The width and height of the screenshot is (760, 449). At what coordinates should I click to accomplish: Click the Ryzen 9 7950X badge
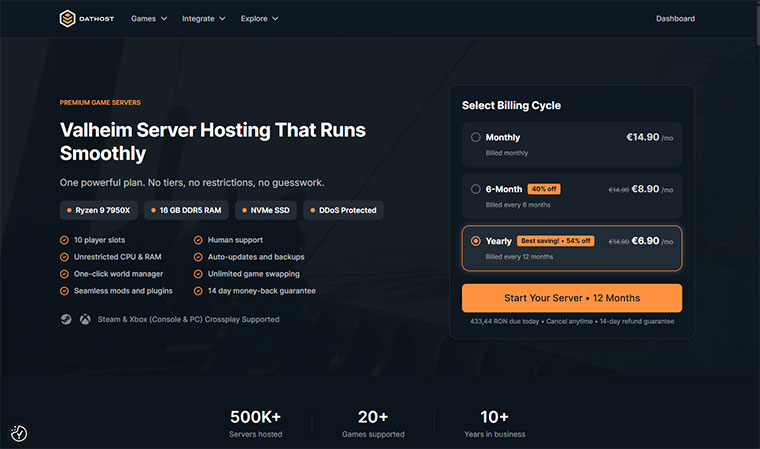click(x=98, y=210)
